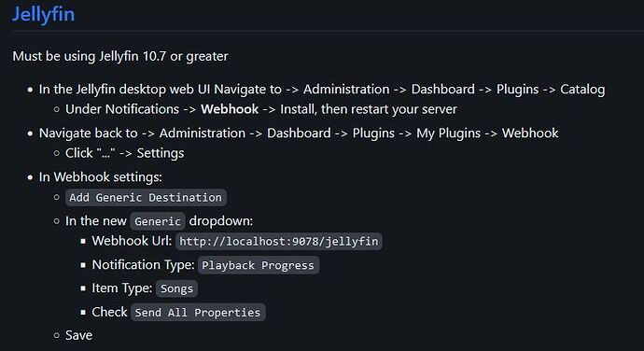Click the 'Webhook Url:' label text
This screenshot has width=644, height=351.
[x=132, y=241]
